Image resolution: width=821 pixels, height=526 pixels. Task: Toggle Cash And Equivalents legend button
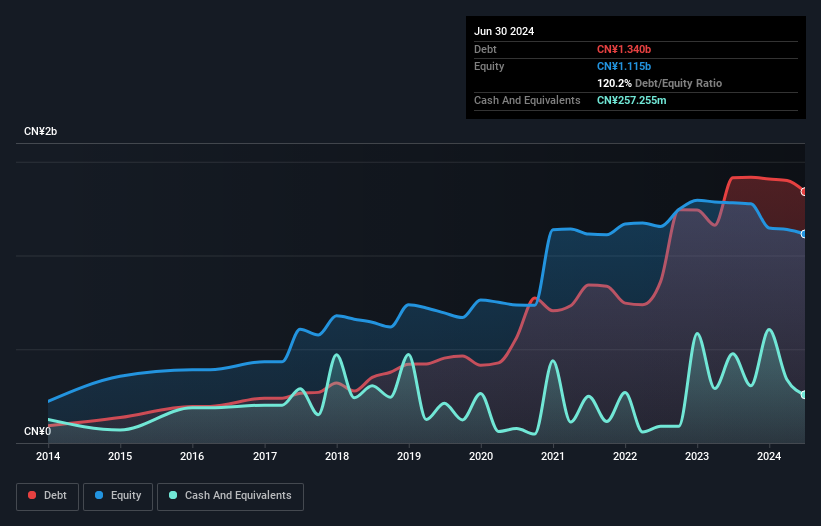[230, 496]
